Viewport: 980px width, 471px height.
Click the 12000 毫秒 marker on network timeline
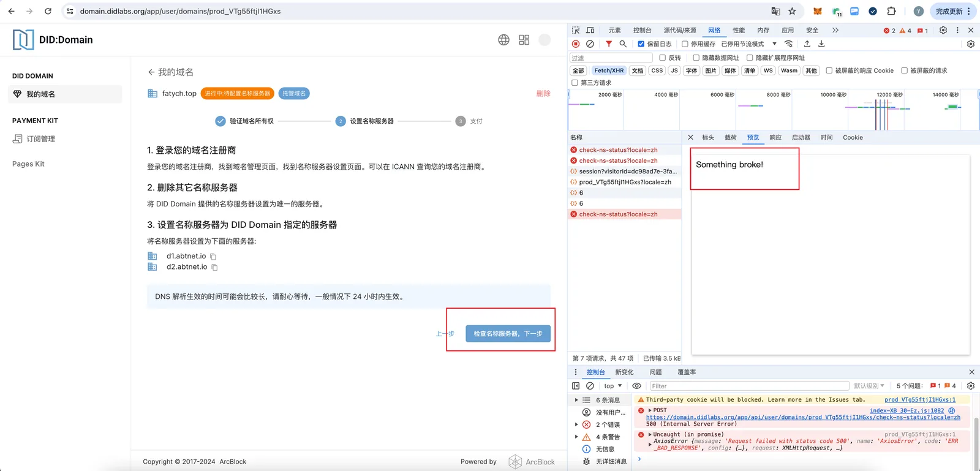889,95
